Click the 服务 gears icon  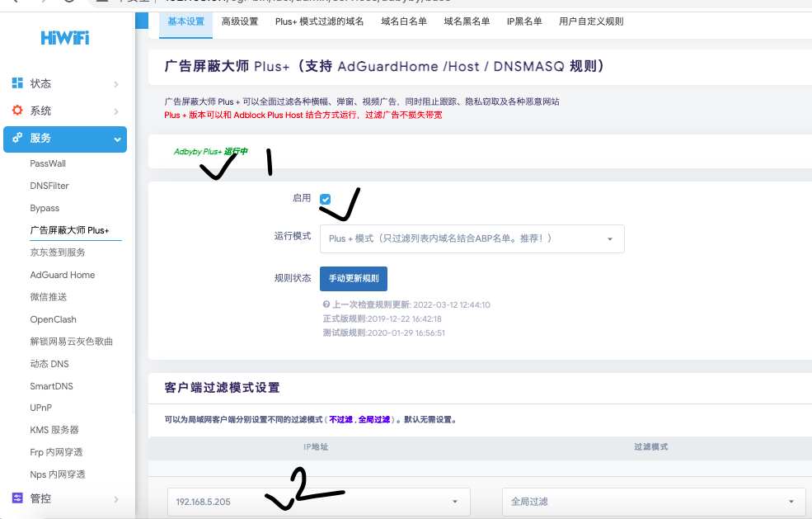tap(17, 138)
